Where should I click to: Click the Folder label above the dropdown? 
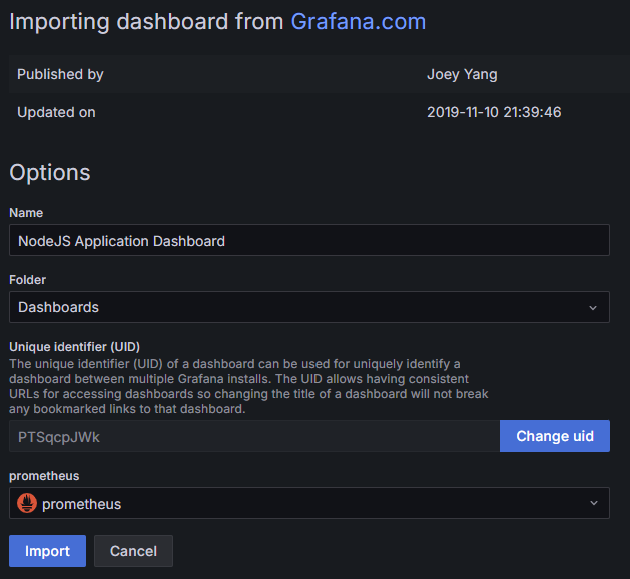click(x=28, y=280)
